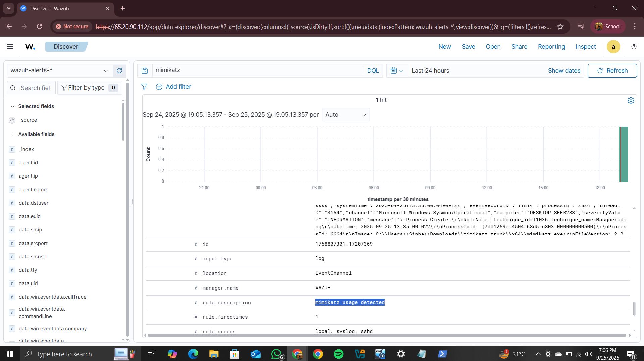Collapse the Available fields section

[x=12, y=134]
